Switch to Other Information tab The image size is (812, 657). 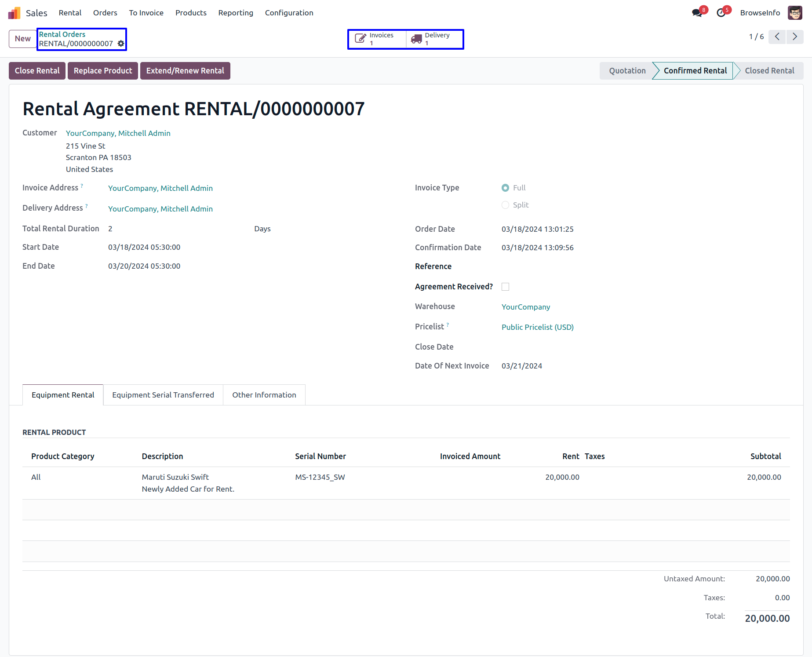click(264, 395)
